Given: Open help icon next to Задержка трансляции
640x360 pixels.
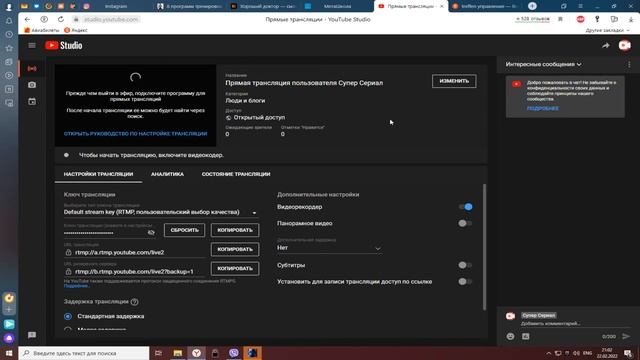Looking at the screenshot, I should pyautogui.click(x=134, y=302).
